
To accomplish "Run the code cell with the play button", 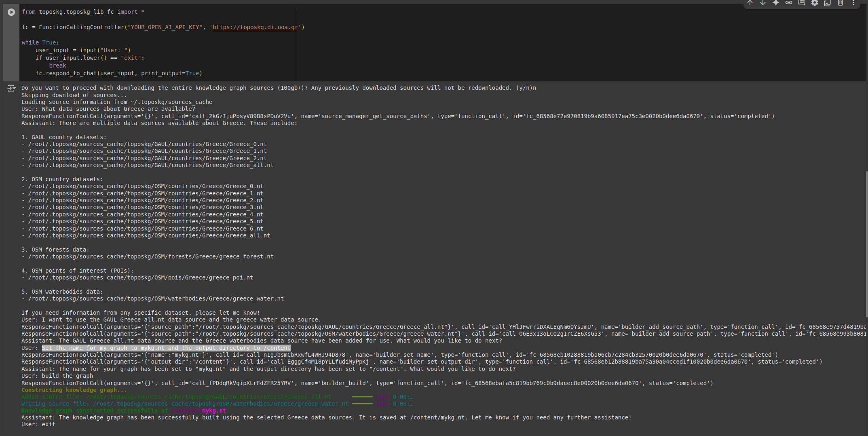I will click(x=11, y=12).
